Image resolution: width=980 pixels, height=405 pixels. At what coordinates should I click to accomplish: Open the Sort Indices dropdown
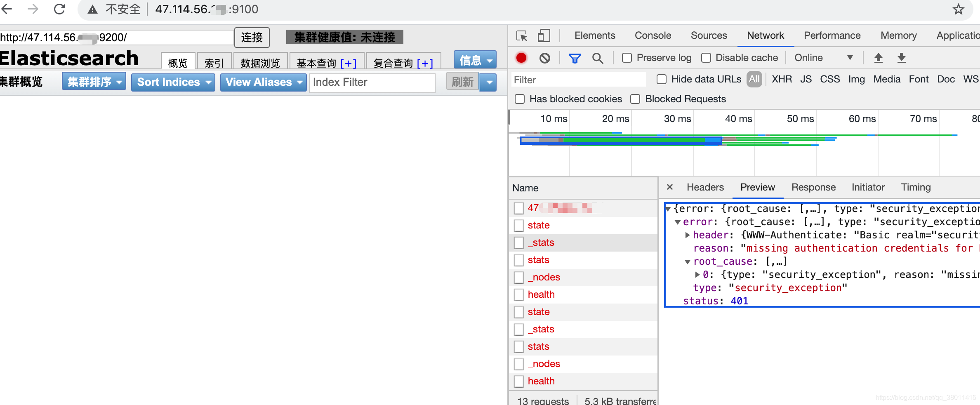(173, 82)
